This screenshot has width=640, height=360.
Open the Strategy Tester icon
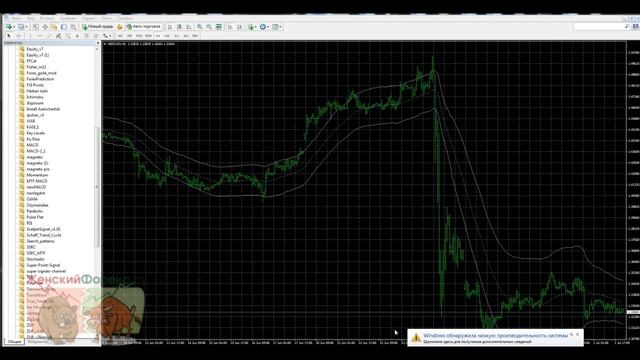73,27
